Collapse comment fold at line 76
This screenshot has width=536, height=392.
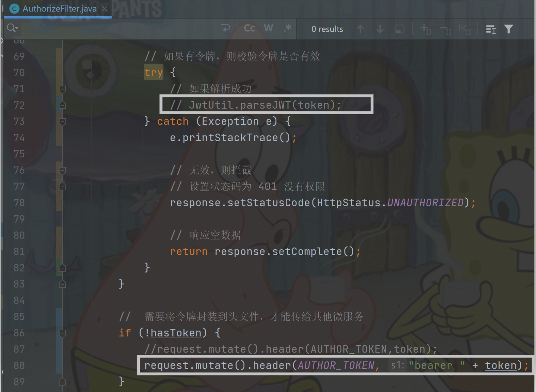pos(62,171)
